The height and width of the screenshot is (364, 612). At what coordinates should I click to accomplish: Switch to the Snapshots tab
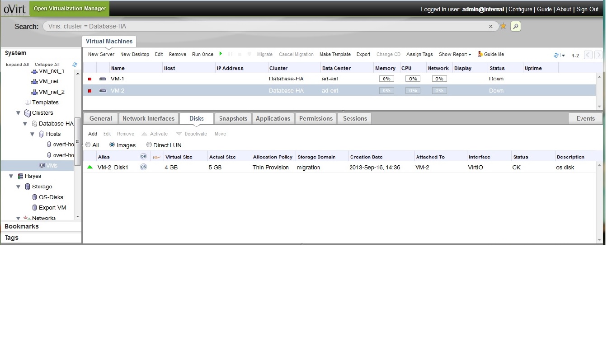coord(233,118)
